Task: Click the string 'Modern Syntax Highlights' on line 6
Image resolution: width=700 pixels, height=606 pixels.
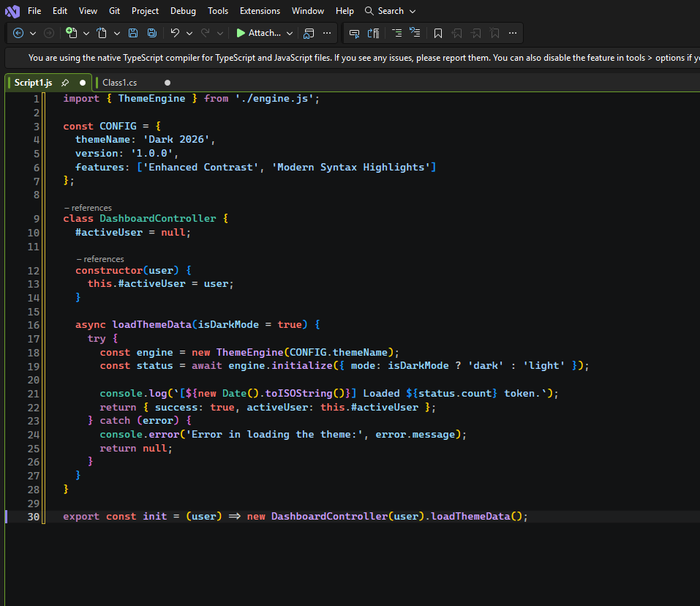Action: [350, 167]
